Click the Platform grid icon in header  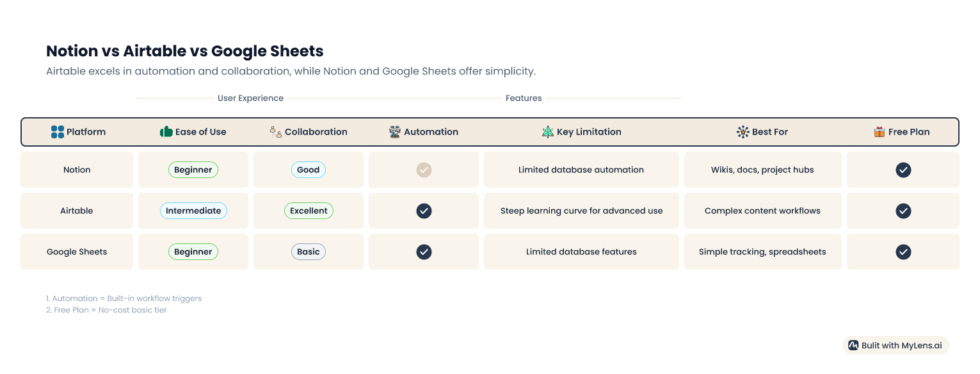coord(58,132)
